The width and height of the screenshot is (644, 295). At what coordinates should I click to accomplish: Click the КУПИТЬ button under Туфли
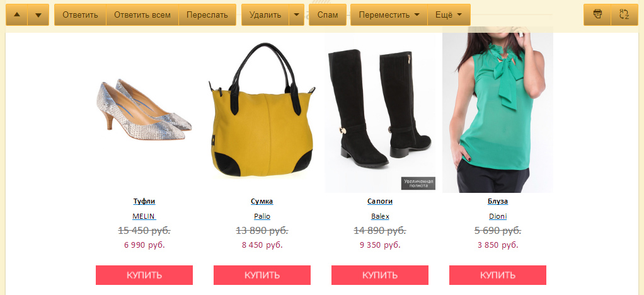point(144,275)
